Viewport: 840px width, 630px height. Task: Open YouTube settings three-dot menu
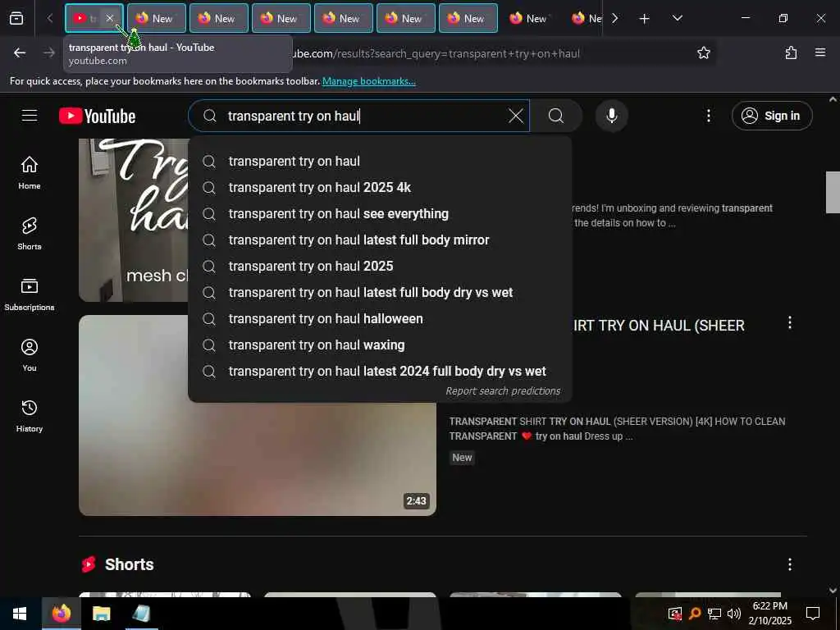[x=708, y=116]
